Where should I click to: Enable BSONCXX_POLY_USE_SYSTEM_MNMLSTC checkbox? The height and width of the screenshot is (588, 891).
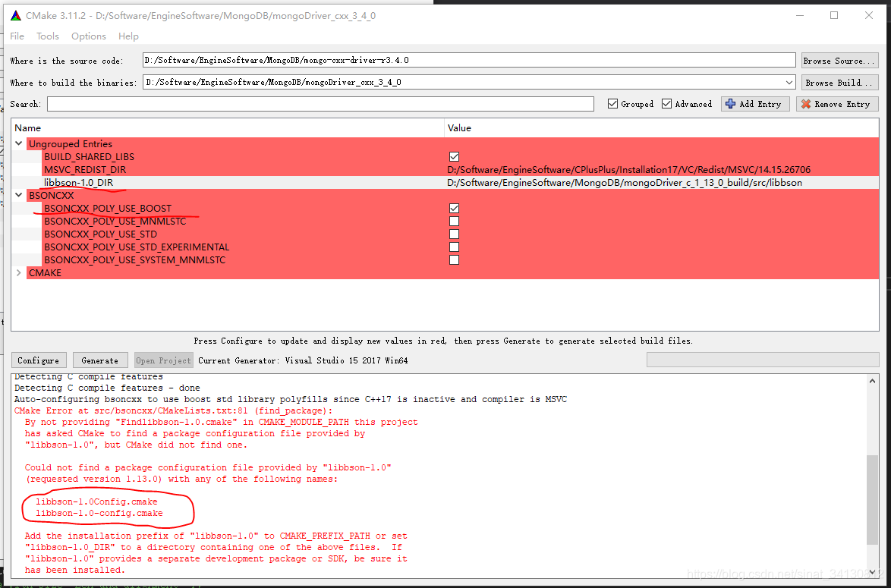click(454, 259)
